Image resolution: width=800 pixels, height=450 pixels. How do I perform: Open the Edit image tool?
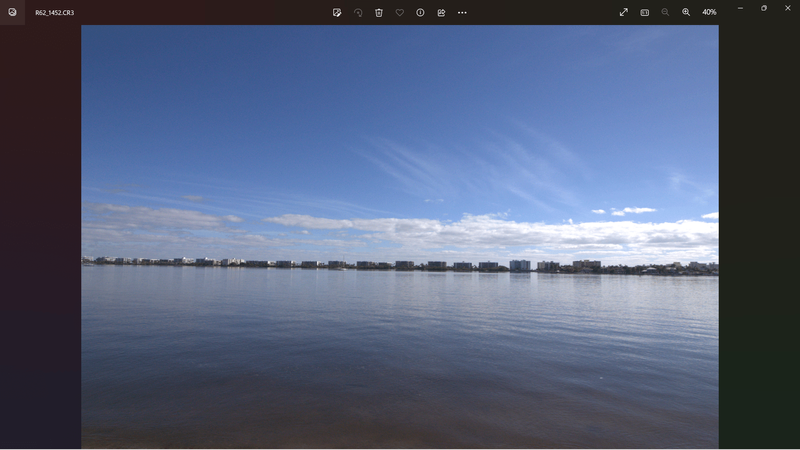[x=337, y=12]
